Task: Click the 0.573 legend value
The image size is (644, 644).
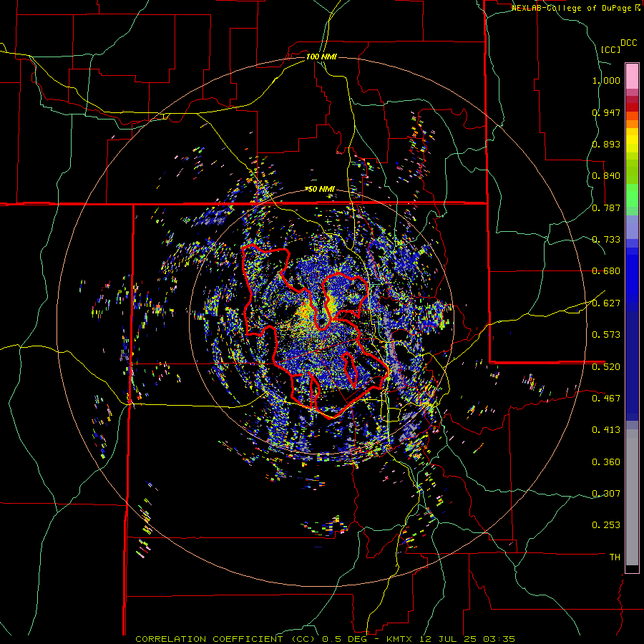Action: [x=606, y=335]
